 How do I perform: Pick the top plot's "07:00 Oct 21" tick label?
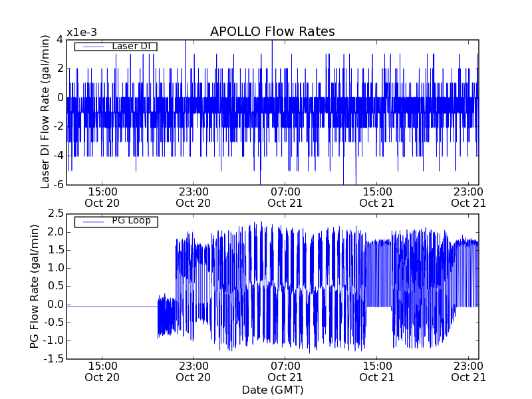click(285, 198)
